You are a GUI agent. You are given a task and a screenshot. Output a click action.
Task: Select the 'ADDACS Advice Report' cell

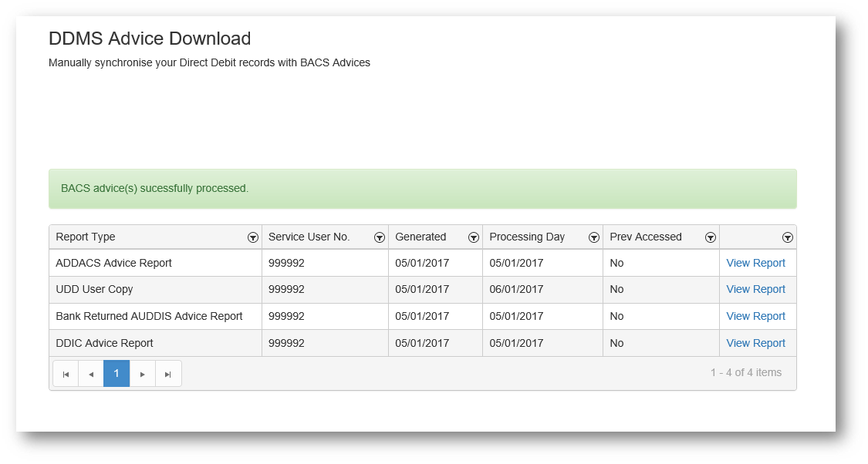[156, 264]
